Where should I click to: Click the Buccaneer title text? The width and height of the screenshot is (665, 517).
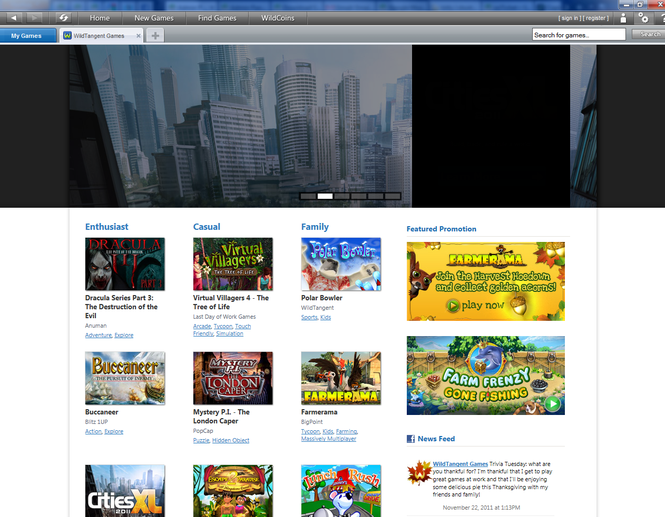point(101,412)
